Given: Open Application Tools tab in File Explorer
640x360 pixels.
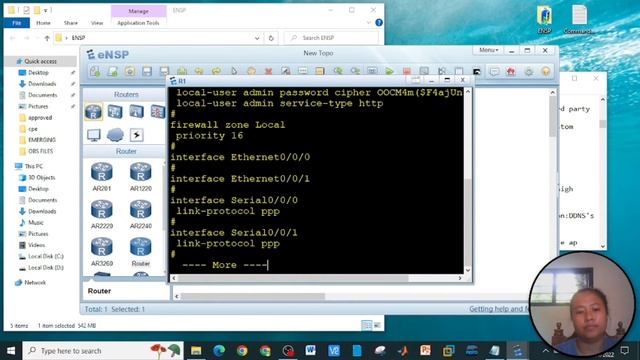Looking at the screenshot, I should (138, 23).
